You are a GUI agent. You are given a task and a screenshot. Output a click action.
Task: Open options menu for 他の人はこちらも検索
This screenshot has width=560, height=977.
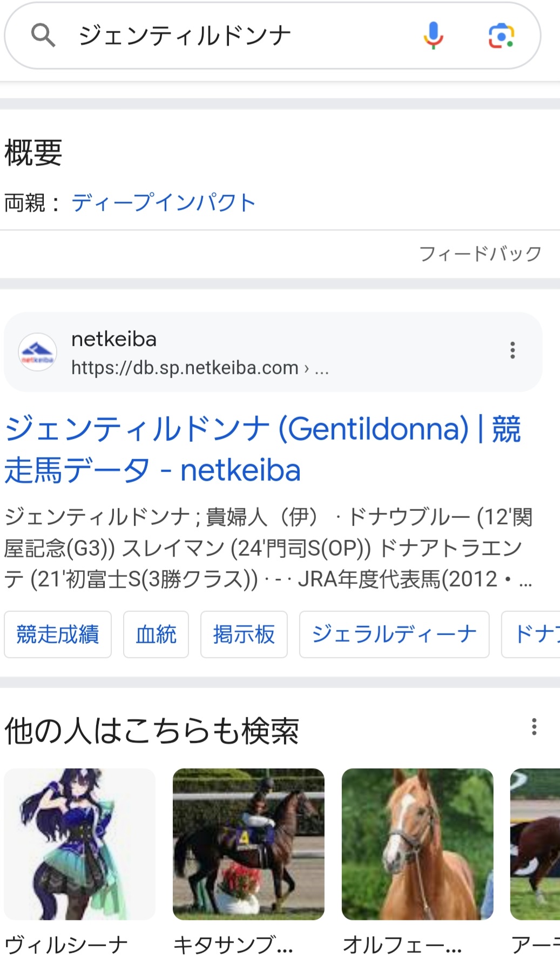point(534,727)
